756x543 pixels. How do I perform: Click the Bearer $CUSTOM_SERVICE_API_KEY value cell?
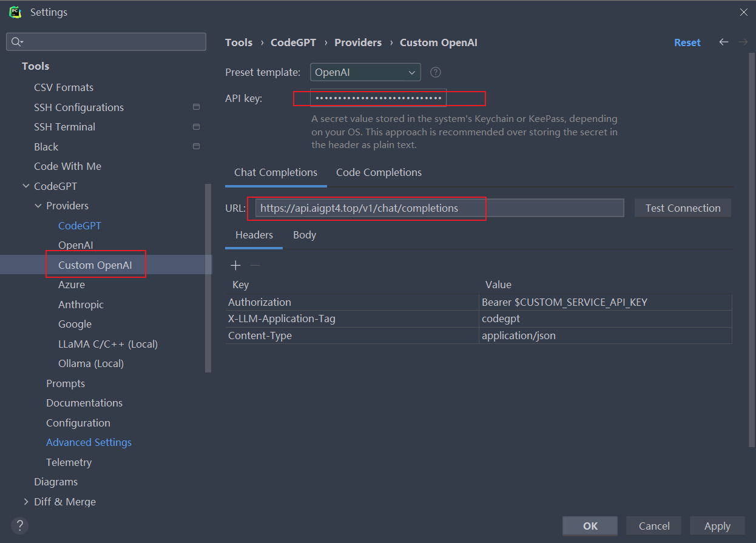[x=606, y=302]
